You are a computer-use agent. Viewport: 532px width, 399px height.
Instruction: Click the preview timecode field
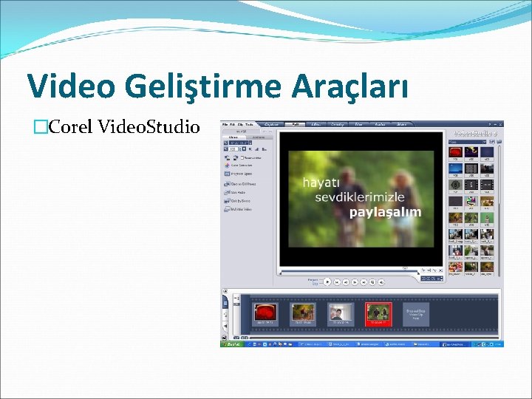pyautogui.click(x=431, y=279)
